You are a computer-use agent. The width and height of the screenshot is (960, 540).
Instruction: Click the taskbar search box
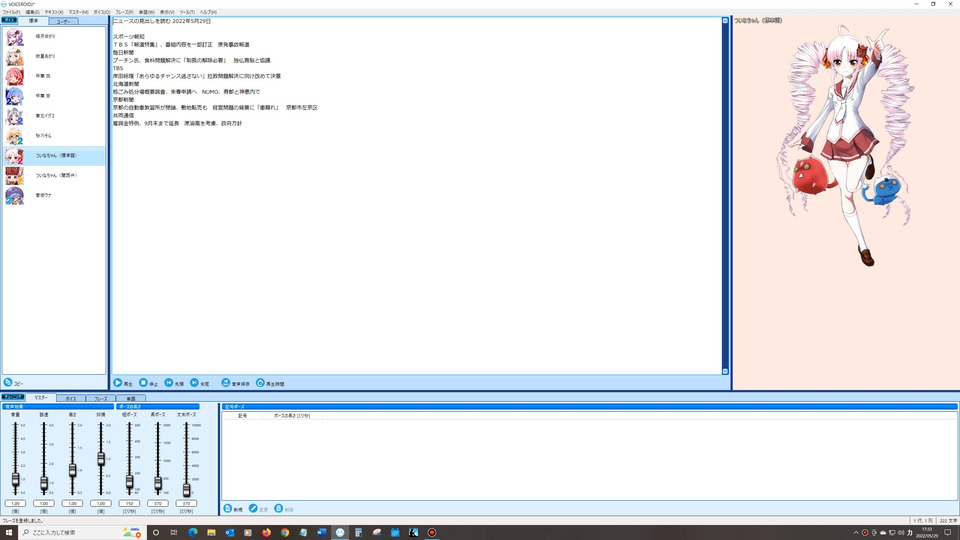tap(81, 533)
